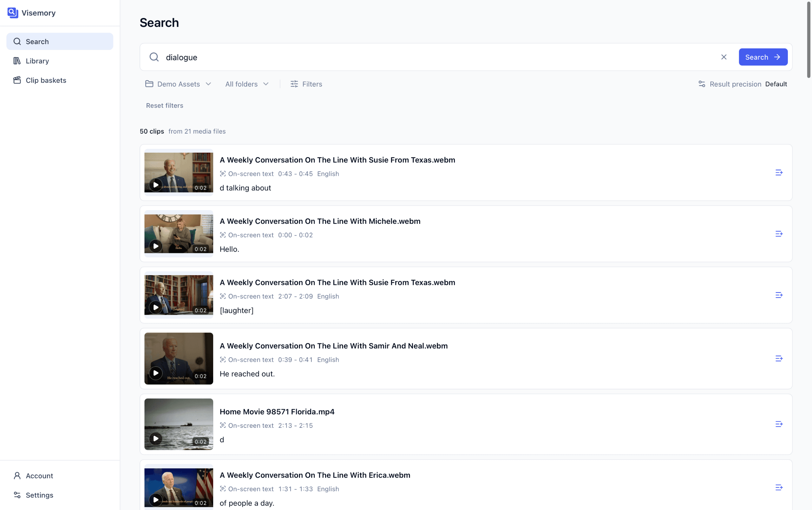Open Library in the sidebar

point(60,61)
